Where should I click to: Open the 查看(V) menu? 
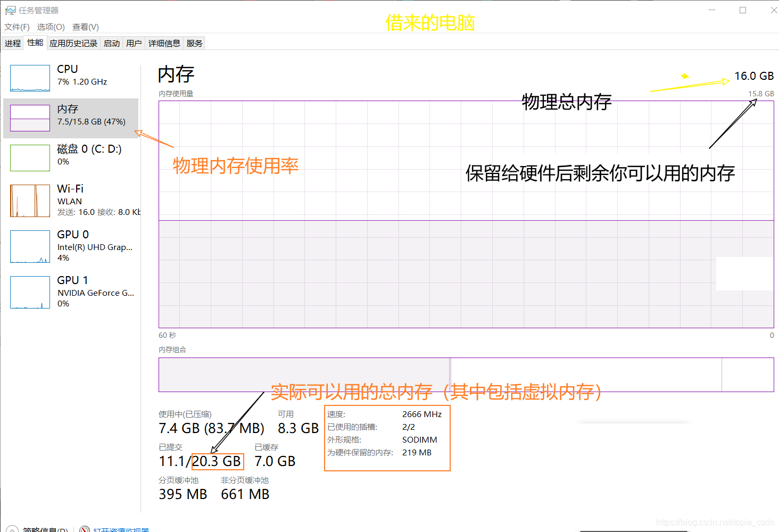pos(86,27)
